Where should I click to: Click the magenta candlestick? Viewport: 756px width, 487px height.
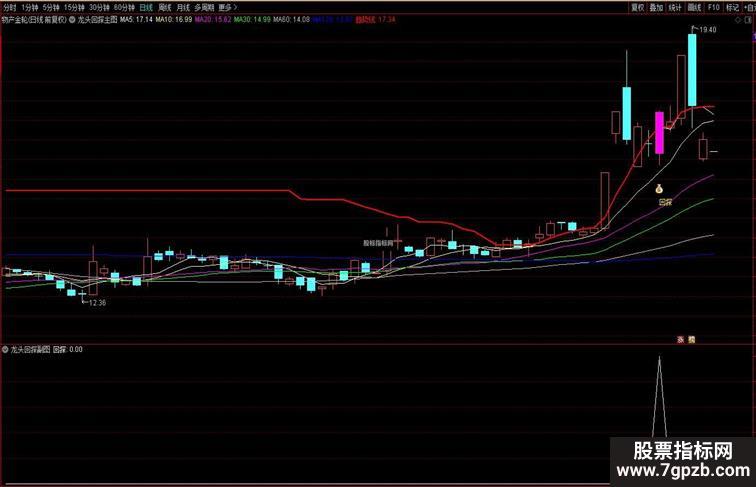click(659, 133)
